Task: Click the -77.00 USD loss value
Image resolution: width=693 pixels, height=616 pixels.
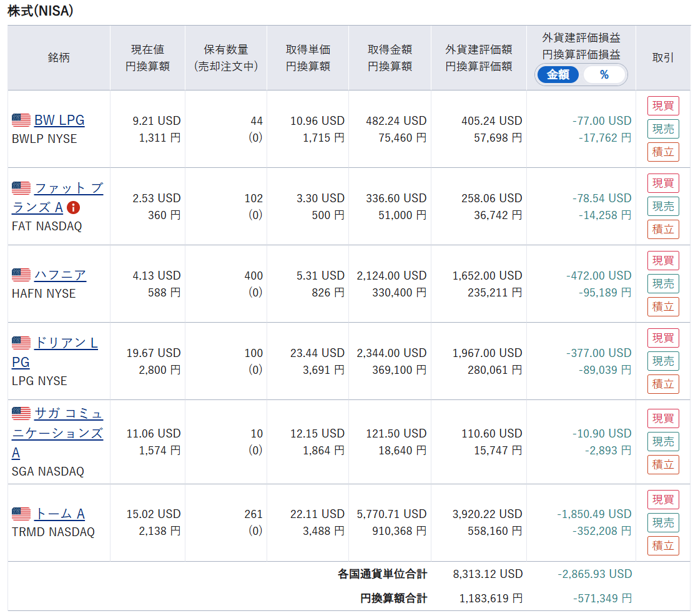Action: click(x=601, y=120)
